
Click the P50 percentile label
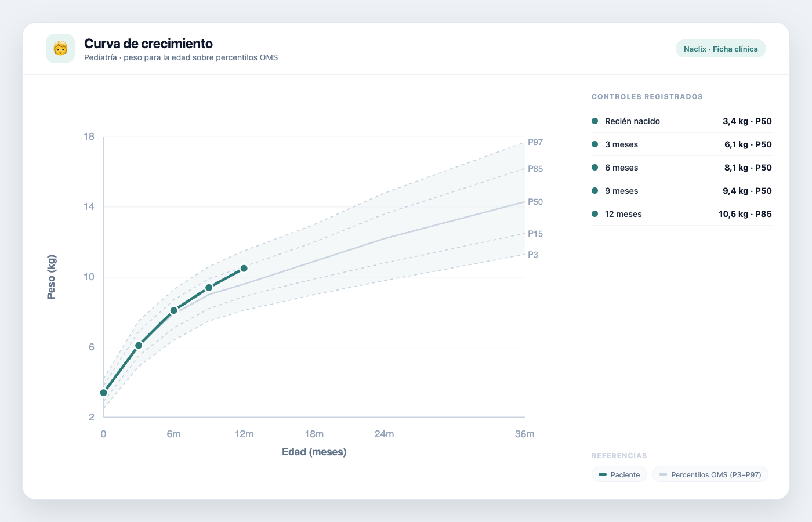click(x=535, y=202)
